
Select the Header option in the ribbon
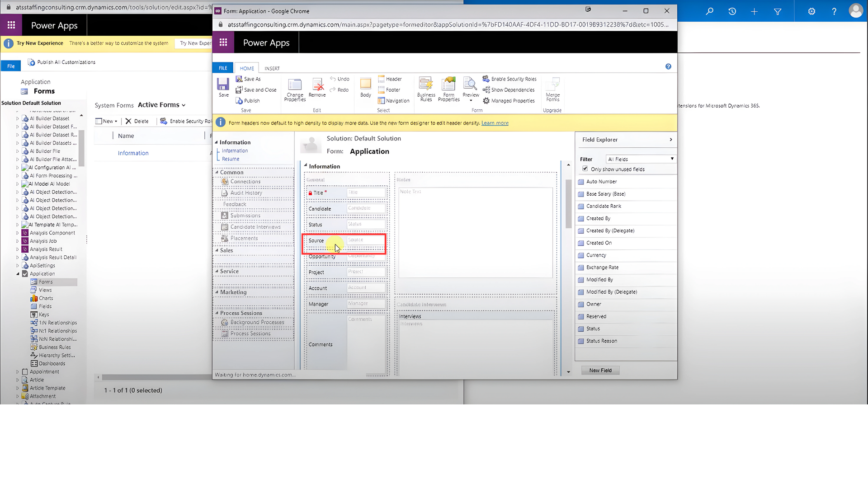pos(390,79)
